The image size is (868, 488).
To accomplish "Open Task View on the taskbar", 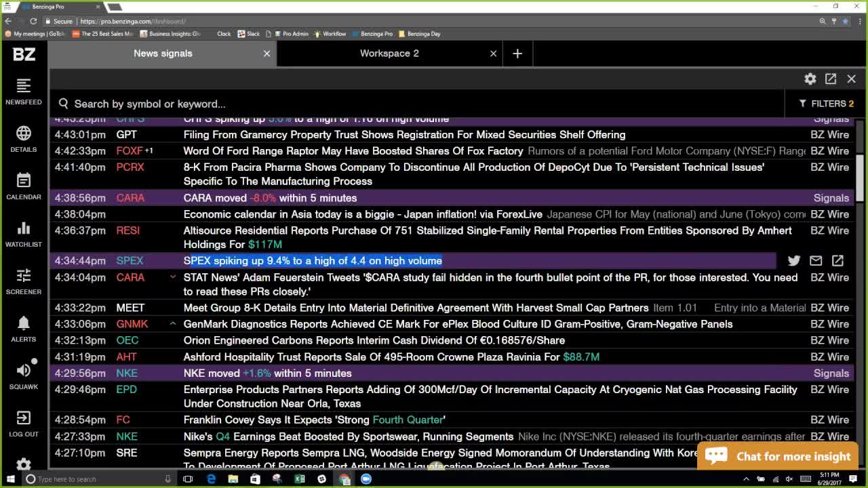I will (188, 479).
